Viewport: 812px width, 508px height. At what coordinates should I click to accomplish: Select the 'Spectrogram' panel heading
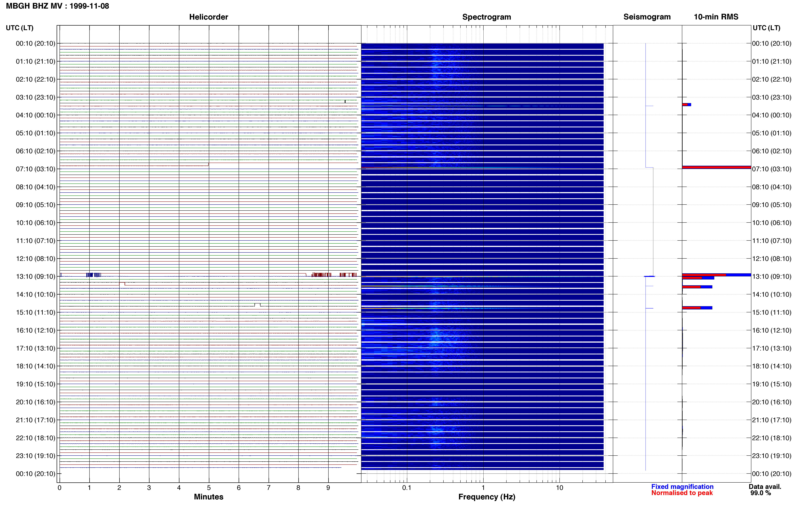point(487,17)
